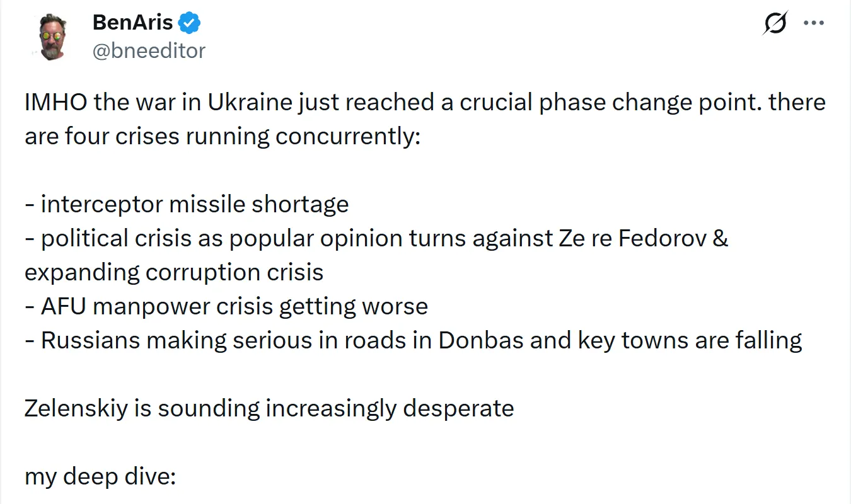Viewport: 851px width, 504px height.
Task: Click the blue verified badge
Action: (189, 23)
